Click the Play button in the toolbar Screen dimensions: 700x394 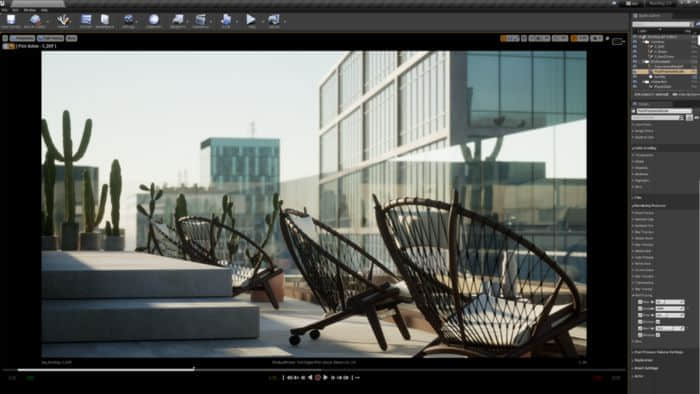[x=251, y=20]
